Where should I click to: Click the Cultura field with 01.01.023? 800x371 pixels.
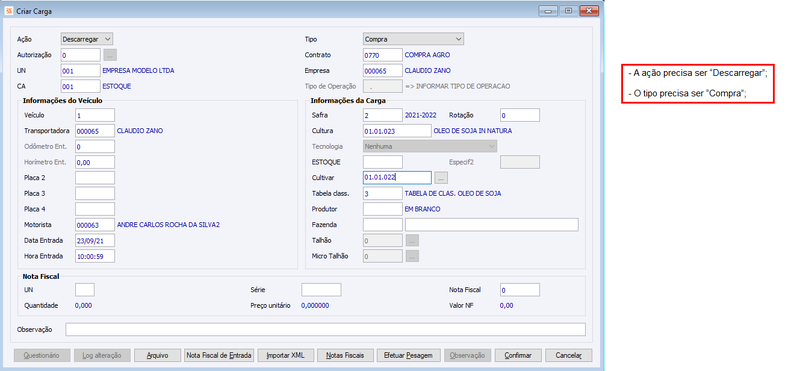[397, 131]
